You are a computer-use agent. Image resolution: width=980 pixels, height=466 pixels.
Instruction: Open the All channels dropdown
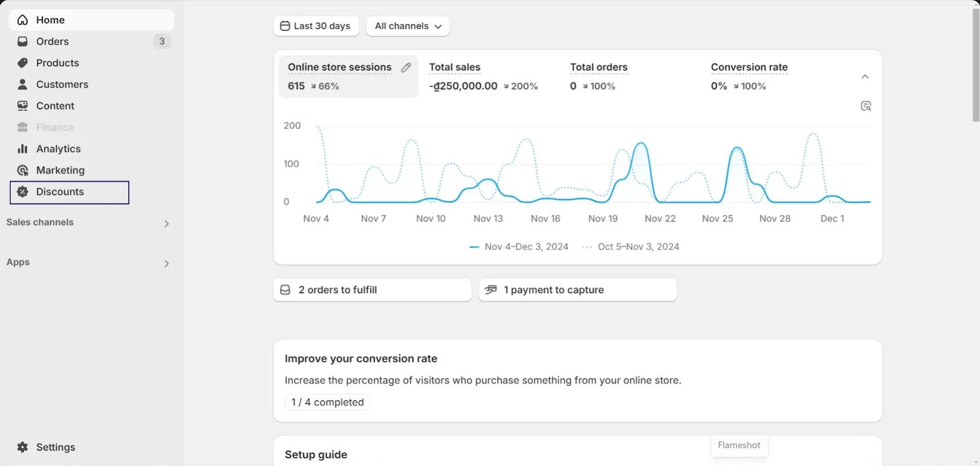click(408, 26)
